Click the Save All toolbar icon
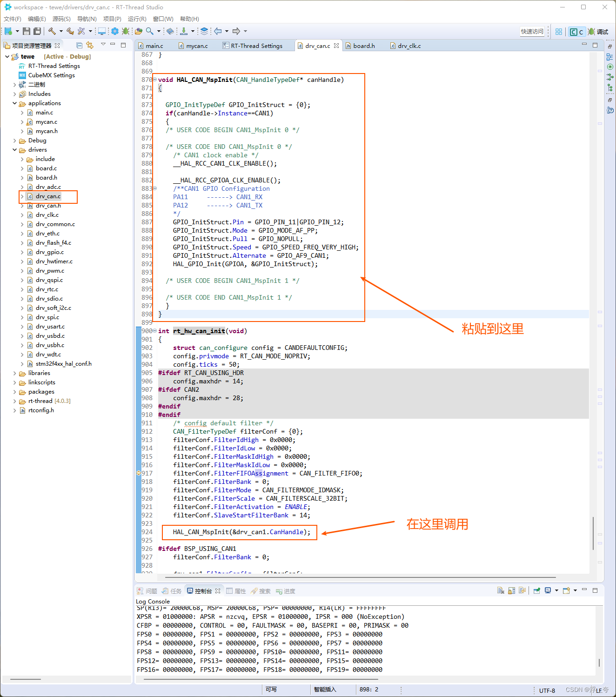 point(37,31)
